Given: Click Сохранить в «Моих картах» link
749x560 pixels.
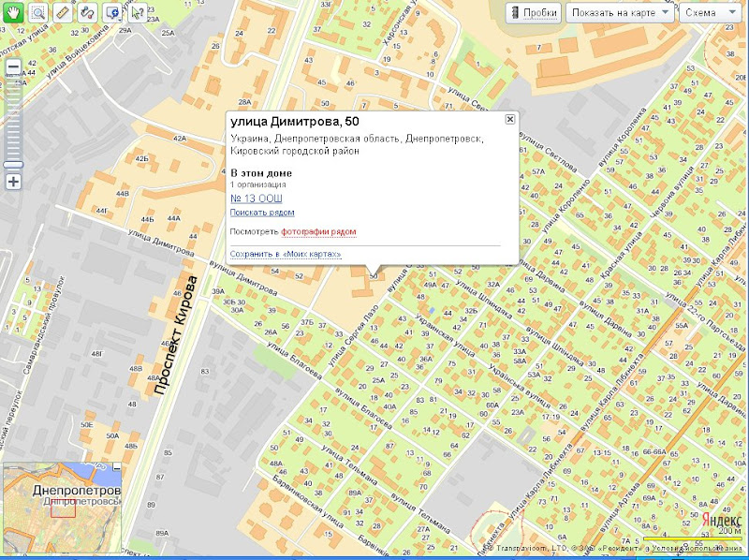Looking at the screenshot, I should (286, 254).
